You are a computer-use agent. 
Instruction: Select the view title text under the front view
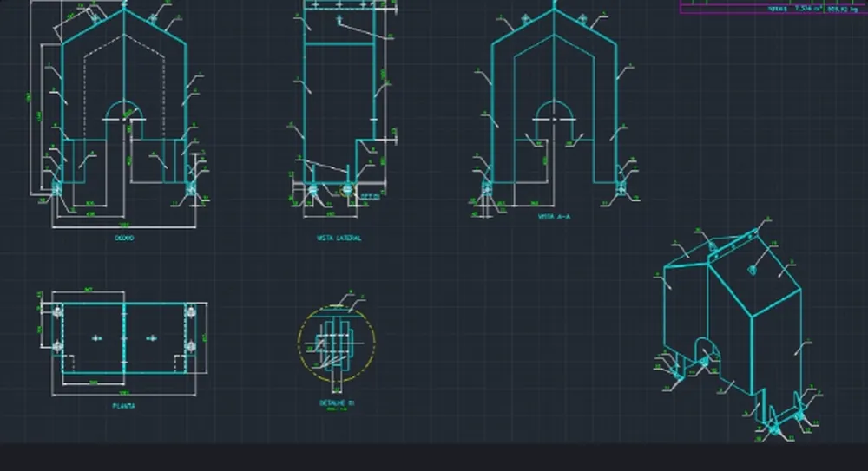(x=124, y=238)
